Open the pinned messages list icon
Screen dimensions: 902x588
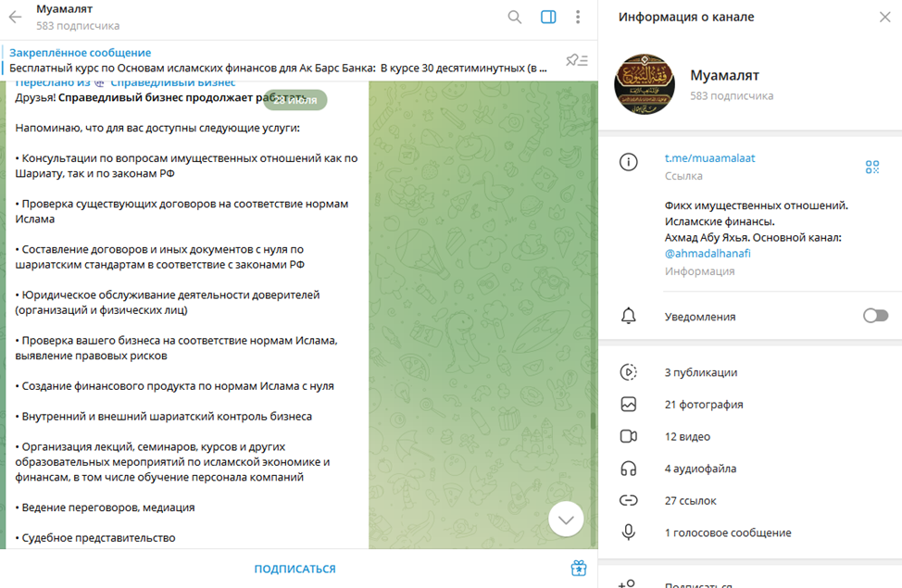point(576,60)
